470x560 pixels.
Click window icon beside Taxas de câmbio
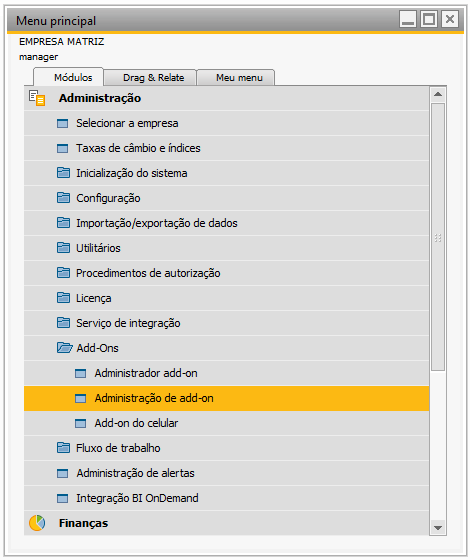[x=62, y=149]
